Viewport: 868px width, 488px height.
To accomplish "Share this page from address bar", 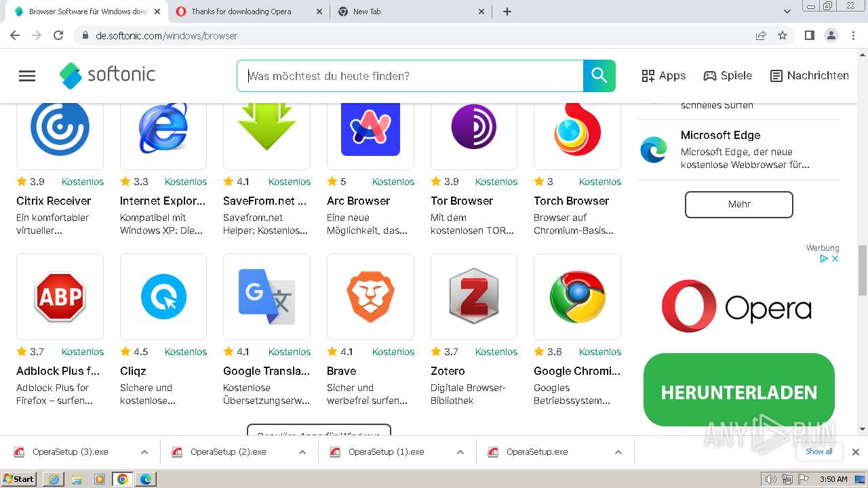I will click(x=761, y=35).
